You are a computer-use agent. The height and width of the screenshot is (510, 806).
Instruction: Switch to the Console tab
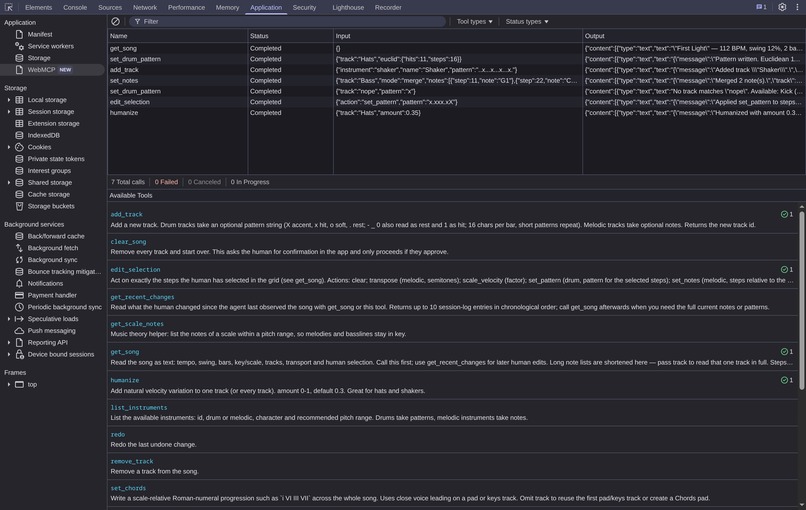[75, 7]
